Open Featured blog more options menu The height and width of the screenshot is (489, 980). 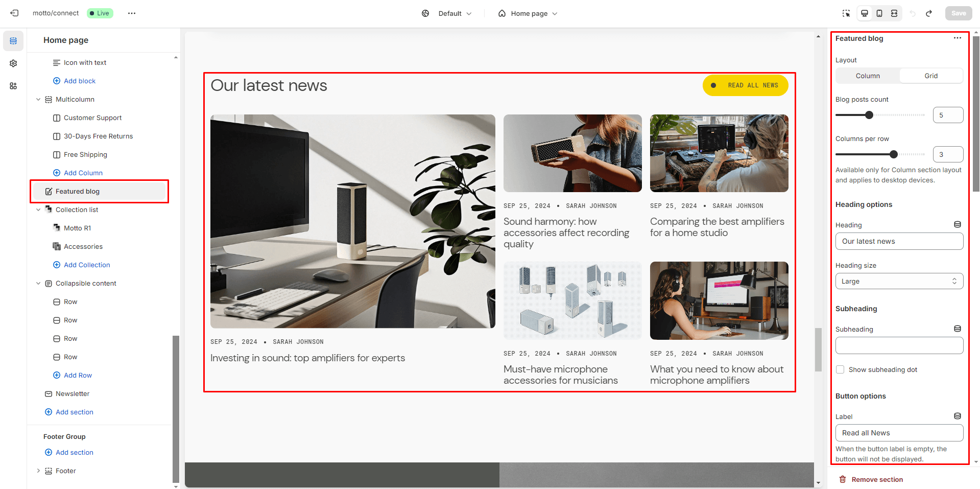click(957, 38)
